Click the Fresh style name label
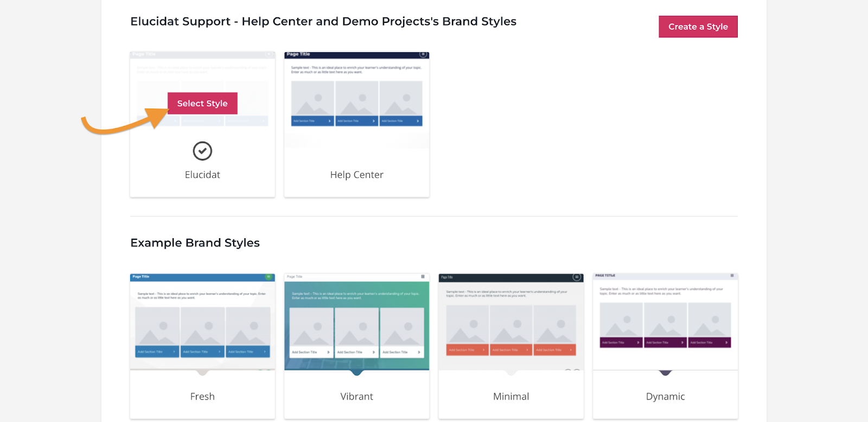The width and height of the screenshot is (868, 422). [202, 397]
